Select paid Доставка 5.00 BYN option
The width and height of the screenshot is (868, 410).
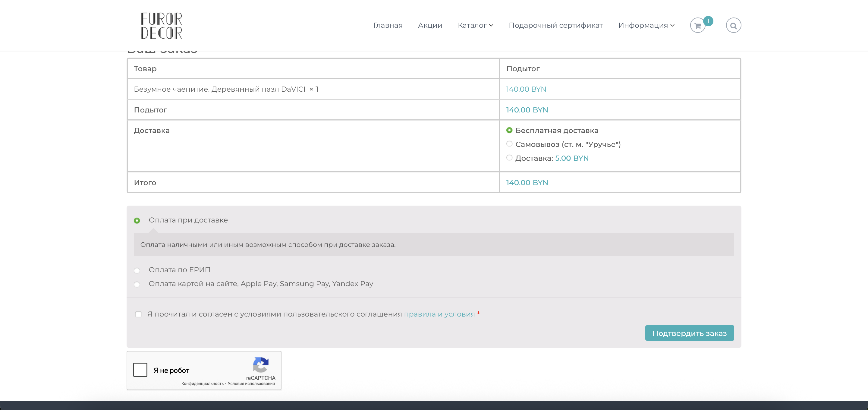click(509, 158)
